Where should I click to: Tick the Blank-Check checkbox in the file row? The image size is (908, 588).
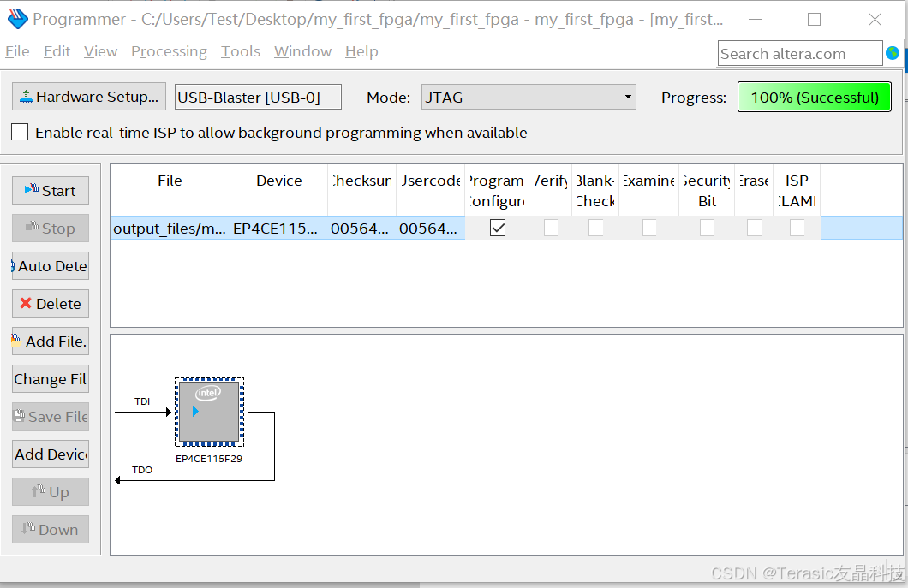click(596, 228)
